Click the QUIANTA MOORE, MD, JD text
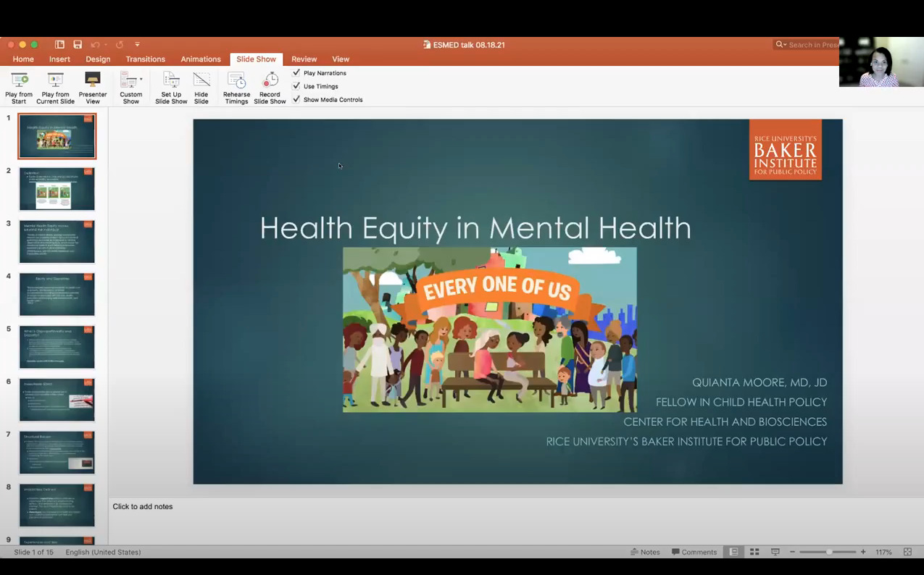The image size is (924, 575). click(759, 382)
